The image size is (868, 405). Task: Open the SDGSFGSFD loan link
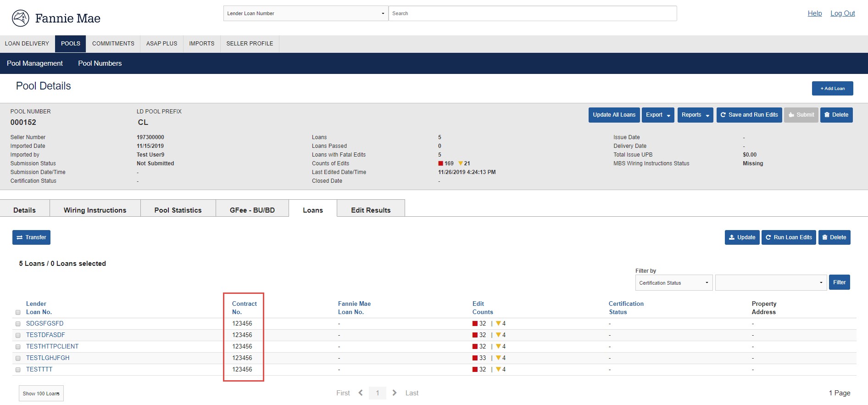click(45, 324)
